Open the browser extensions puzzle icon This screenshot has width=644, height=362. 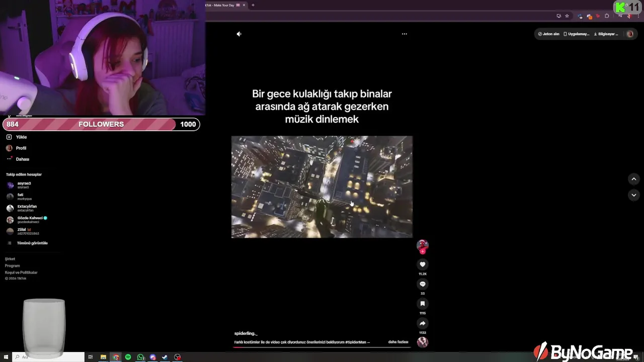coord(607,16)
